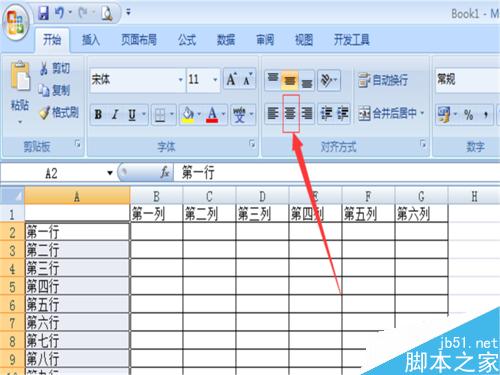Apply cell borders button

pyautogui.click(x=160, y=115)
